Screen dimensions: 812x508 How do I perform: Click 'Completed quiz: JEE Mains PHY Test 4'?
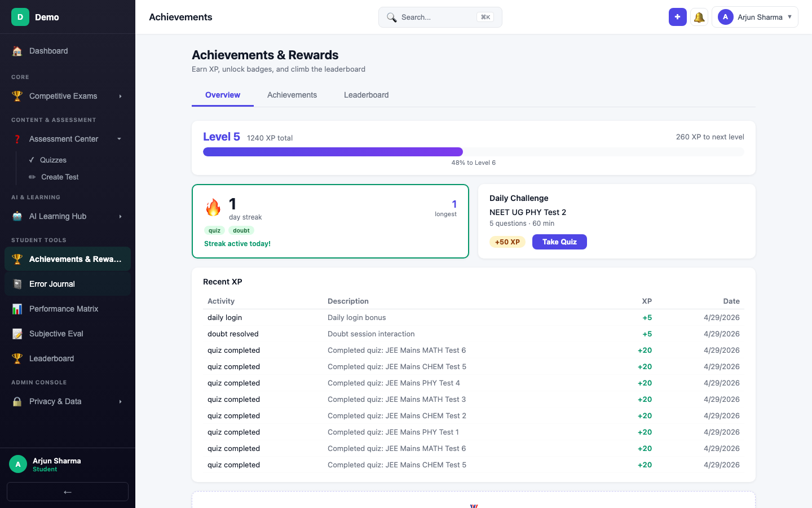pyautogui.click(x=394, y=383)
